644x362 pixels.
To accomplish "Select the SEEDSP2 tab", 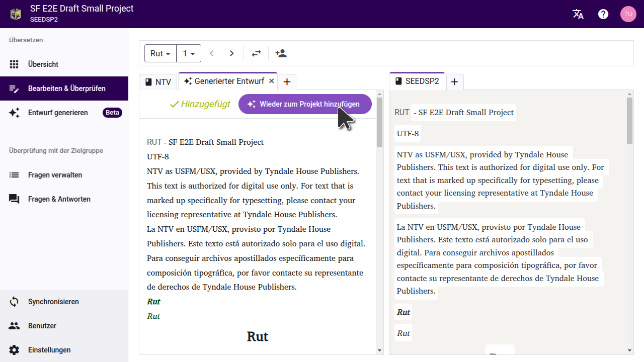I will (x=417, y=81).
